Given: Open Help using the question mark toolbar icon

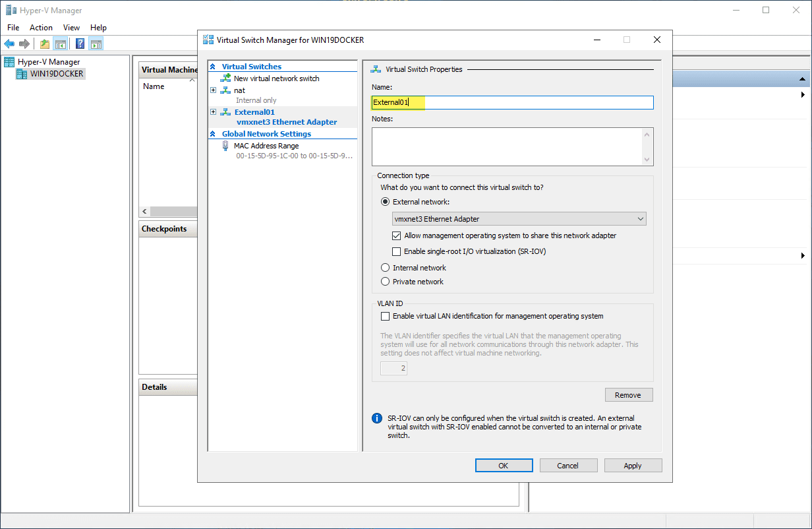Looking at the screenshot, I should click(x=79, y=44).
